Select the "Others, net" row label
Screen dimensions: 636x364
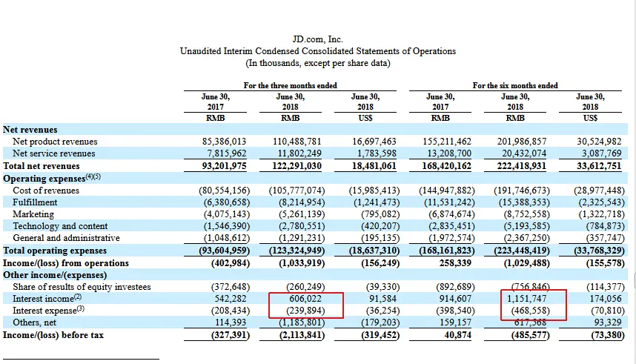(x=34, y=322)
